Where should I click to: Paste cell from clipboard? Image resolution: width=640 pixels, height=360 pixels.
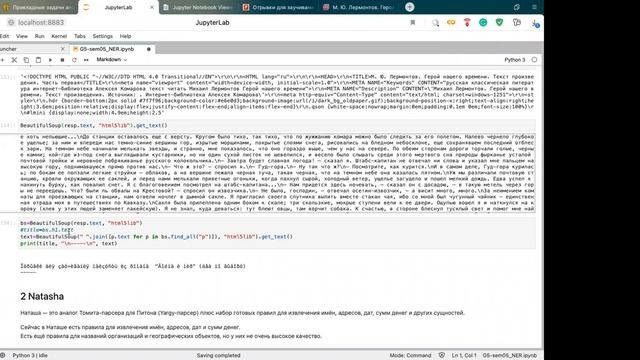click(38, 60)
